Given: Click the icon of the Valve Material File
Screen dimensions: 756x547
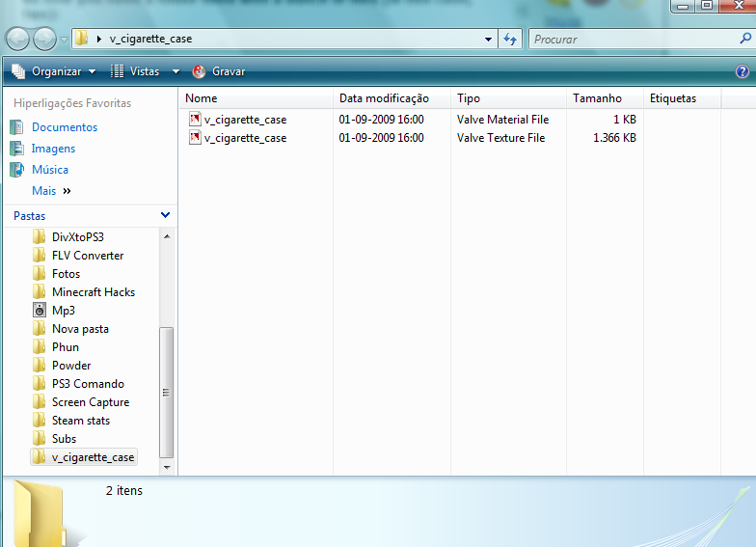Looking at the screenshot, I should [195, 119].
